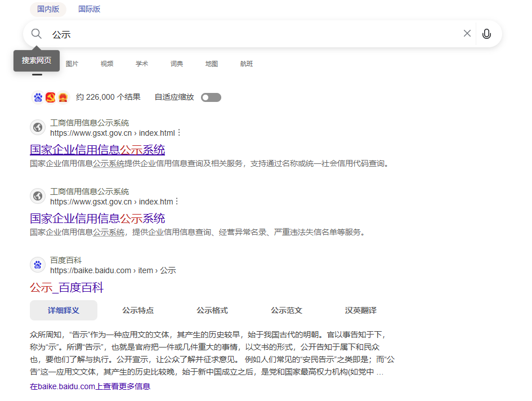This screenshot has height=401, width=532.
Task: Click the URL ending in index.htm of second result
Action: 111,202
